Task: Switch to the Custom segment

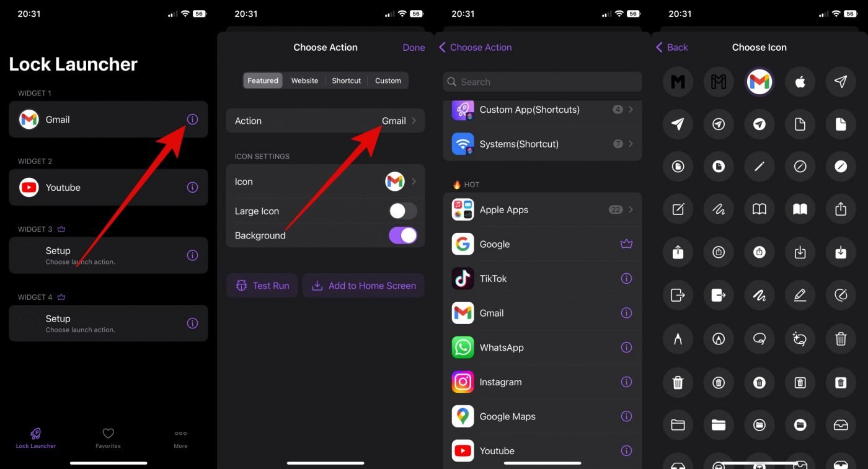Action: tap(388, 81)
